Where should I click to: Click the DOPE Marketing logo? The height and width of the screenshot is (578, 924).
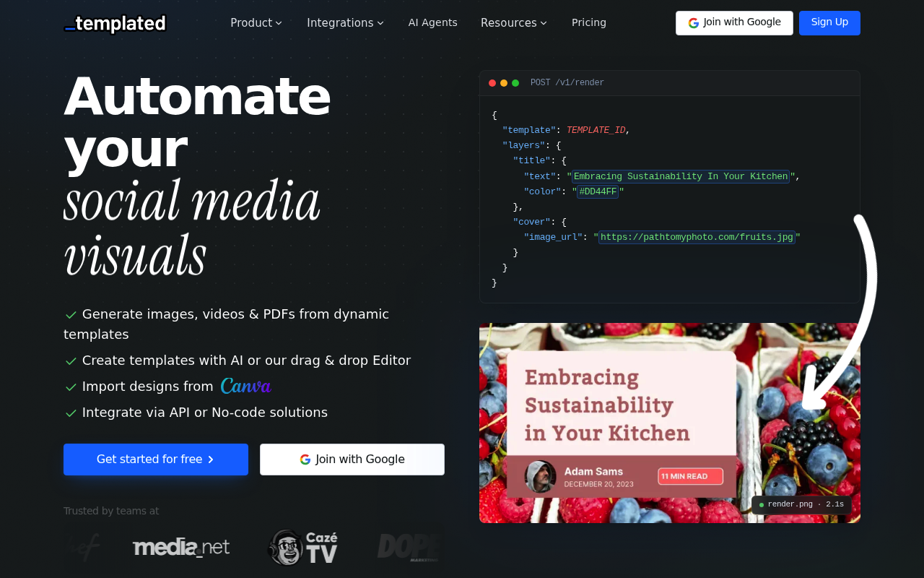(408, 547)
